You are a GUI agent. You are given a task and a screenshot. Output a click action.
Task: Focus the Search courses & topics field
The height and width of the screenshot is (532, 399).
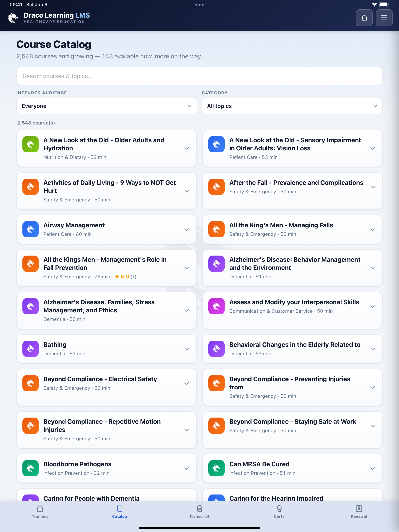[199, 76]
